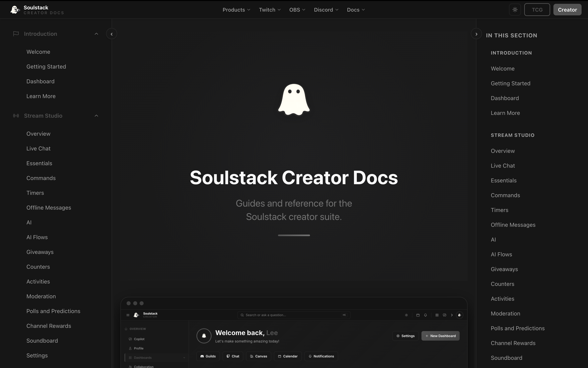Jump to Soundboard in In This Section
This screenshot has height=368, width=588.
pos(506,358)
